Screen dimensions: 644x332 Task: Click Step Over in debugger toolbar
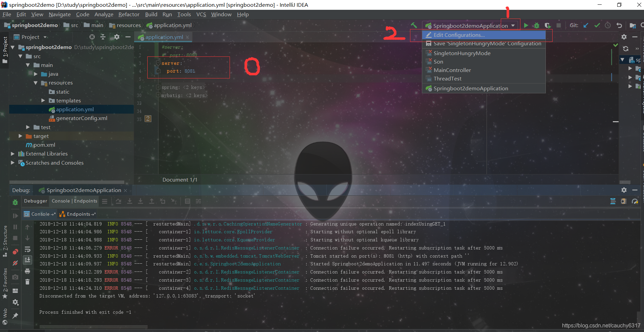[x=119, y=201]
